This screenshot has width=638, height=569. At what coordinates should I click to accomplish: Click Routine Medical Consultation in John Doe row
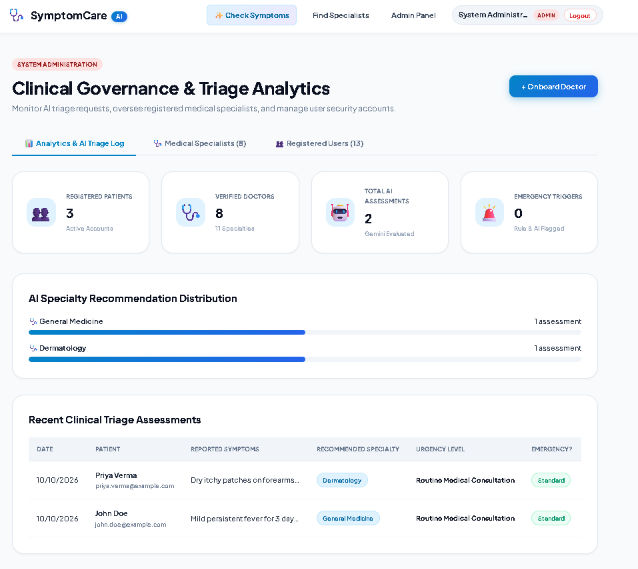click(465, 519)
